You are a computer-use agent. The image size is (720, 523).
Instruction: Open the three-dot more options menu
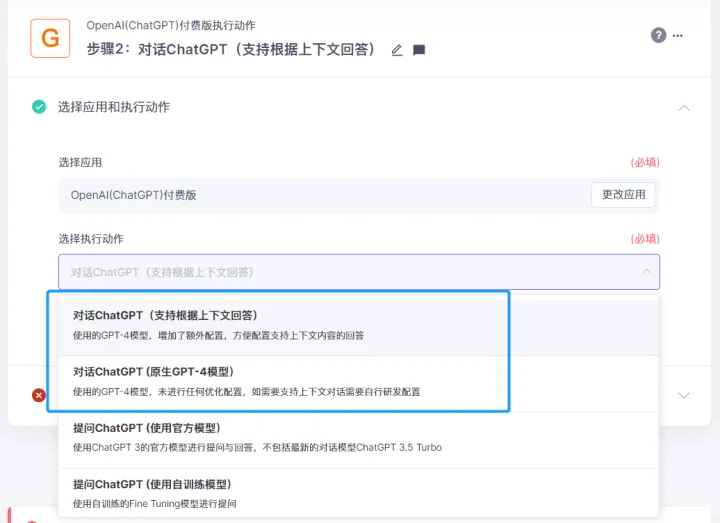[678, 35]
